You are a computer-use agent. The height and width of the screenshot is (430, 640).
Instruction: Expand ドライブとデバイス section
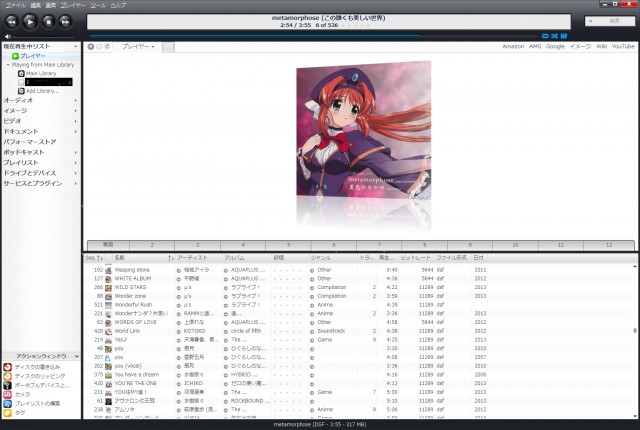click(41, 173)
